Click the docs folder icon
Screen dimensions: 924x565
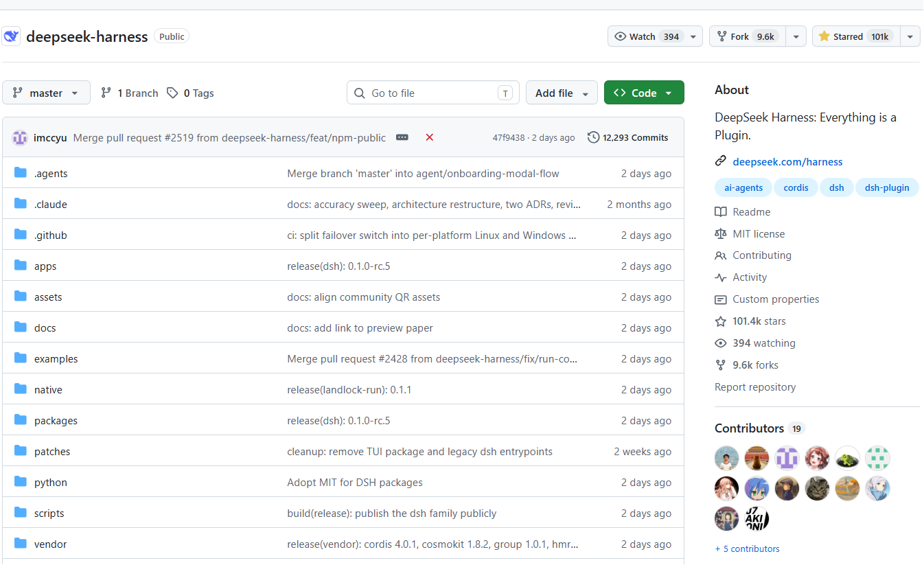(x=21, y=327)
